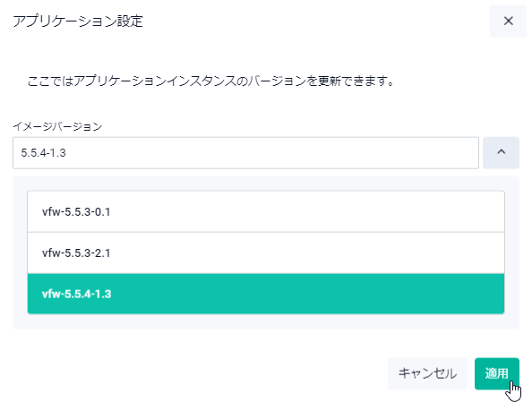Click the キャンセル button
The width and height of the screenshot is (532, 402).
[427, 373]
